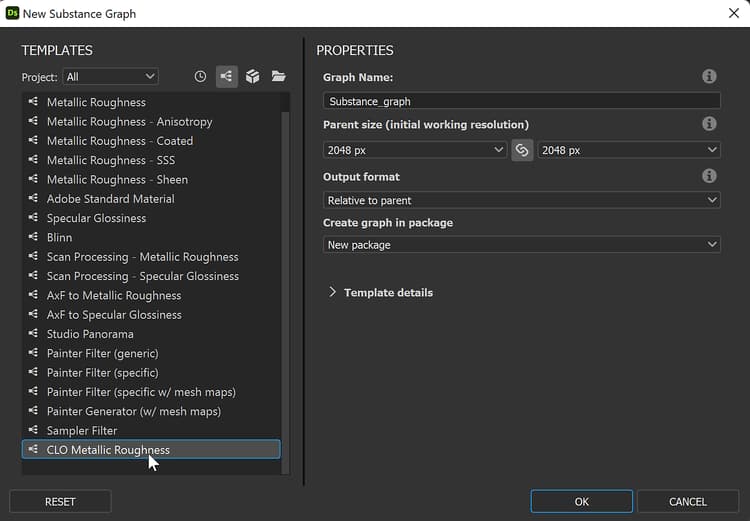The height and width of the screenshot is (521, 750).
Task: View Parent size info icon
Action: pos(709,124)
